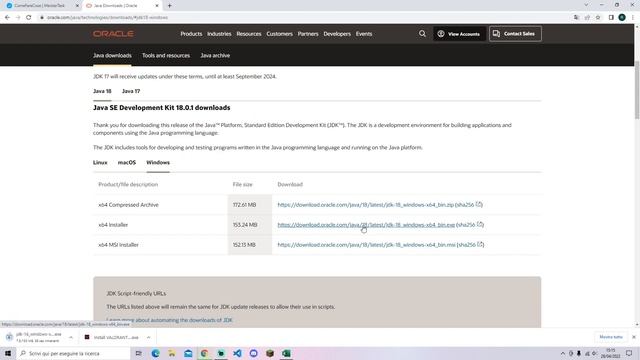Close the downloads bar
The height and width of the screenshot is (360, 640).
[x=634, y=337]
